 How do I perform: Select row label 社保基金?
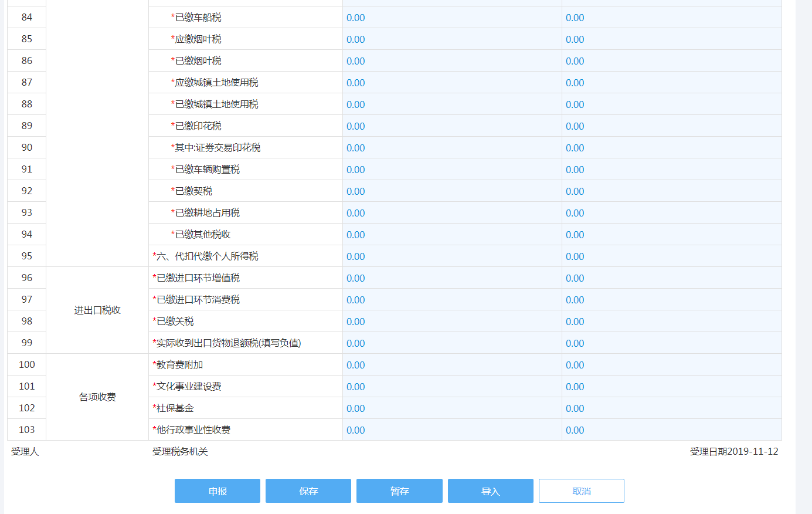[173, 408]
